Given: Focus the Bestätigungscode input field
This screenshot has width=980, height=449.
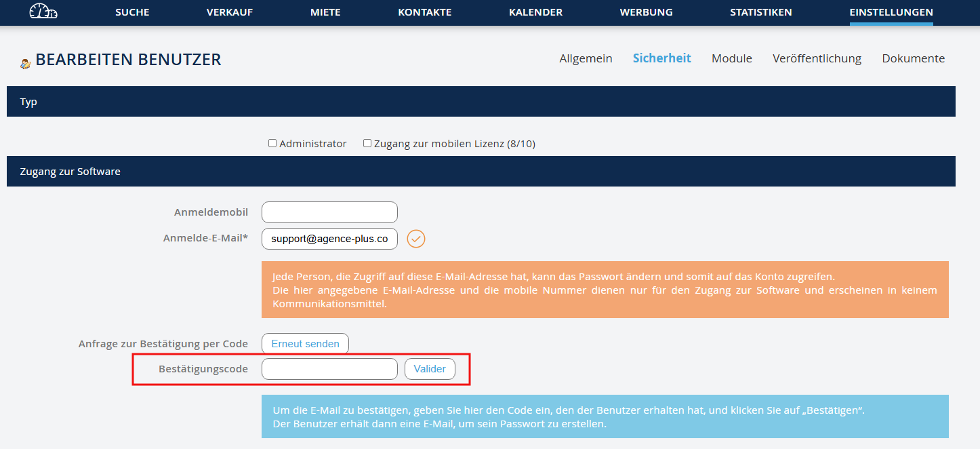Looking at the screenshot, I should tap(329, 369).
